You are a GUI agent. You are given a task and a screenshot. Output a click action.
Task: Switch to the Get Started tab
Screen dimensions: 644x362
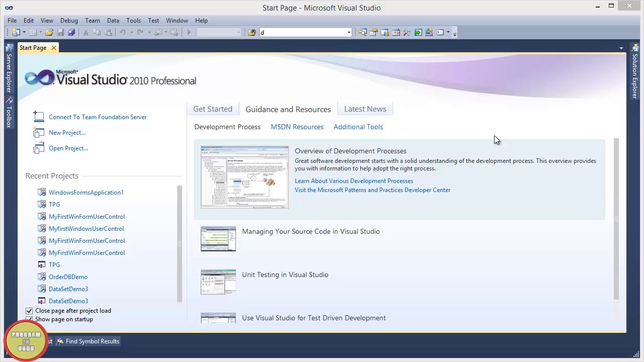212,109
